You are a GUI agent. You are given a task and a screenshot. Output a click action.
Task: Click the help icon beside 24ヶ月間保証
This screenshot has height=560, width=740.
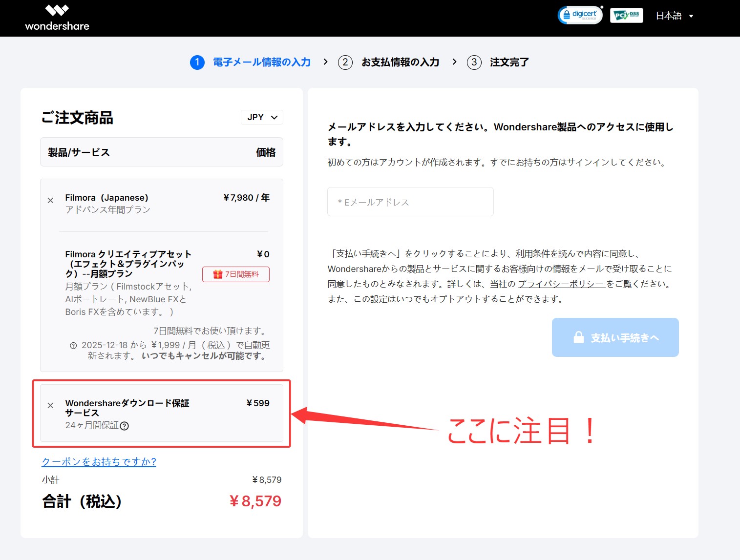coord(125,426)
